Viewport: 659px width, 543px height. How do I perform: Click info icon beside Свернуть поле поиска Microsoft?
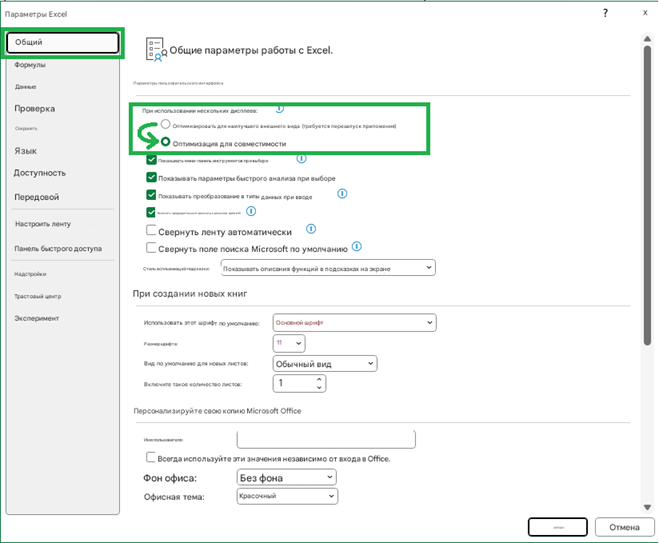click(356, 246)
